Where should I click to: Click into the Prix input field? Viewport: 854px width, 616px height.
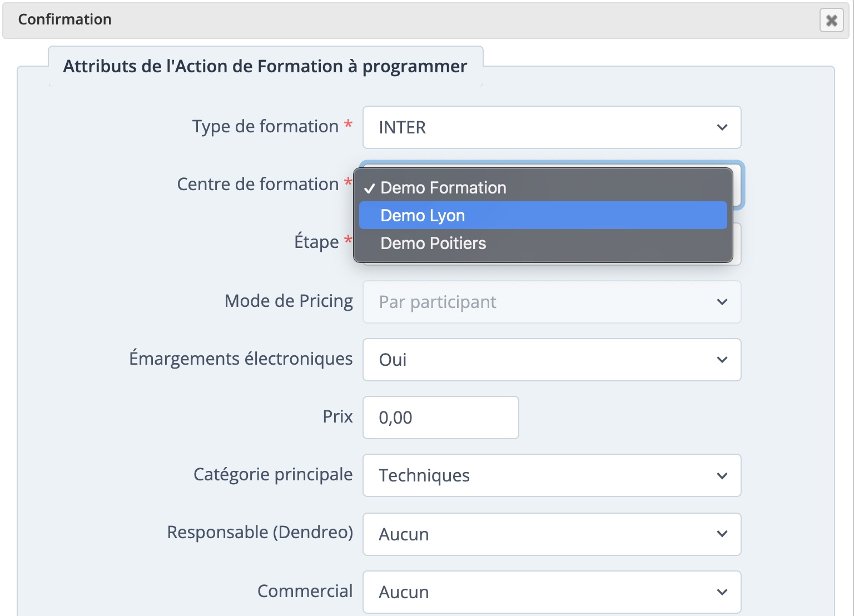[440, 418]
